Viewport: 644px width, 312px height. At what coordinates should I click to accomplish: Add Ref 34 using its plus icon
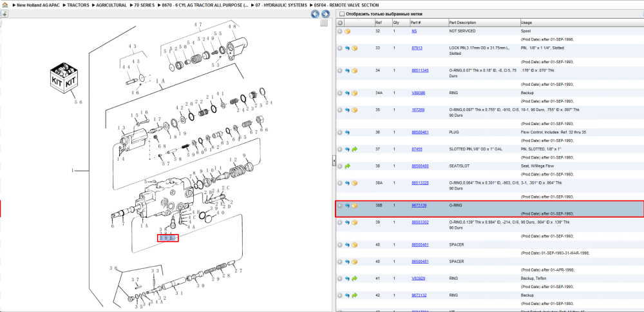340,71
